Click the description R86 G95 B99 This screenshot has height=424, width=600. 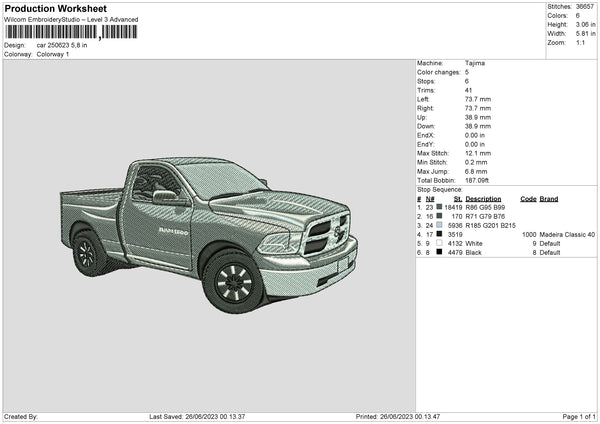(485, 207)
